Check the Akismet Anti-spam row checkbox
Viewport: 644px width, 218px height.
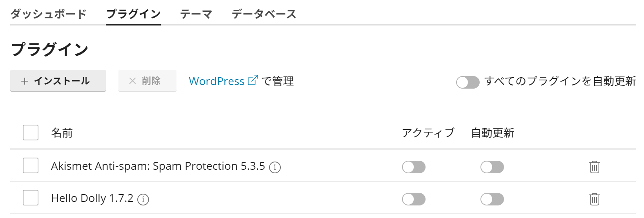pos(31,165)
